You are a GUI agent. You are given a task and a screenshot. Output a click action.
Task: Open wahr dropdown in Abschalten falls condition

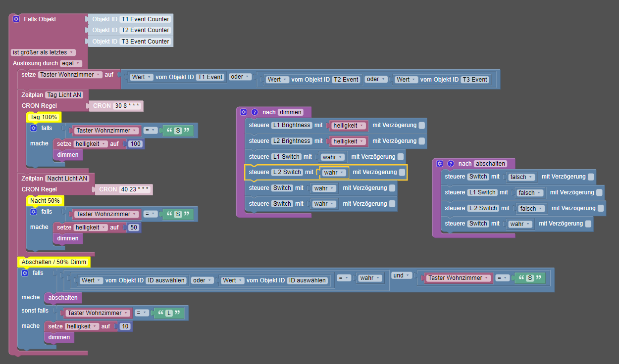tap(370, 278)
